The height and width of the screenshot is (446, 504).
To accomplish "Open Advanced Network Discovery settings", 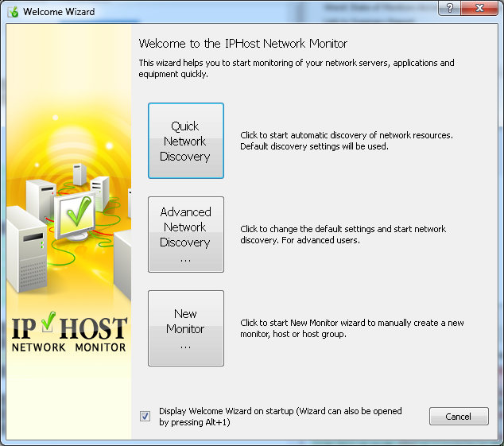I will pos(186,235).
